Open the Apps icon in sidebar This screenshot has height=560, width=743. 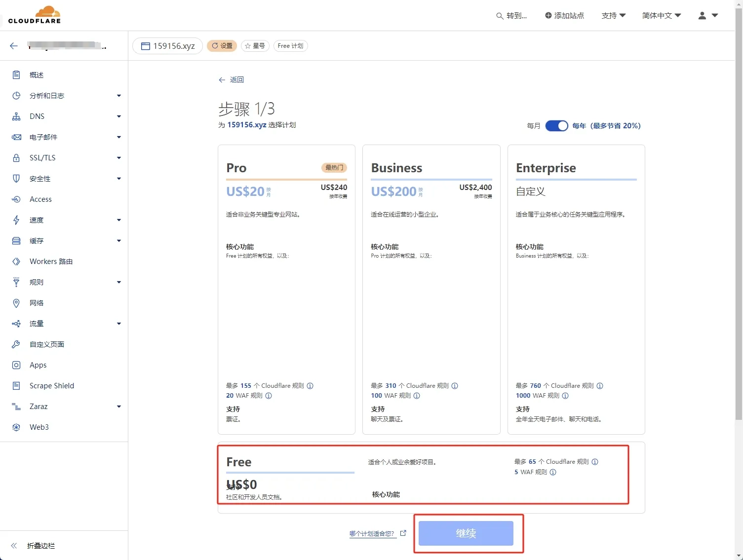click(x=16, y=365)
